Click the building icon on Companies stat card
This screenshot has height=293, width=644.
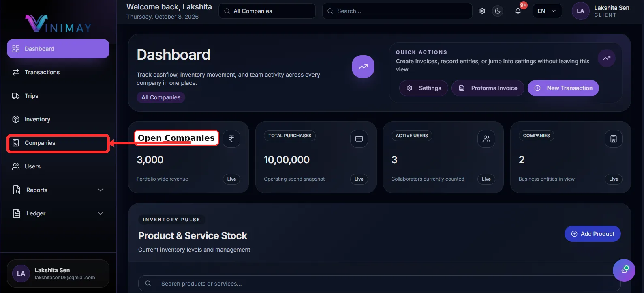click(x=614, y=139)
